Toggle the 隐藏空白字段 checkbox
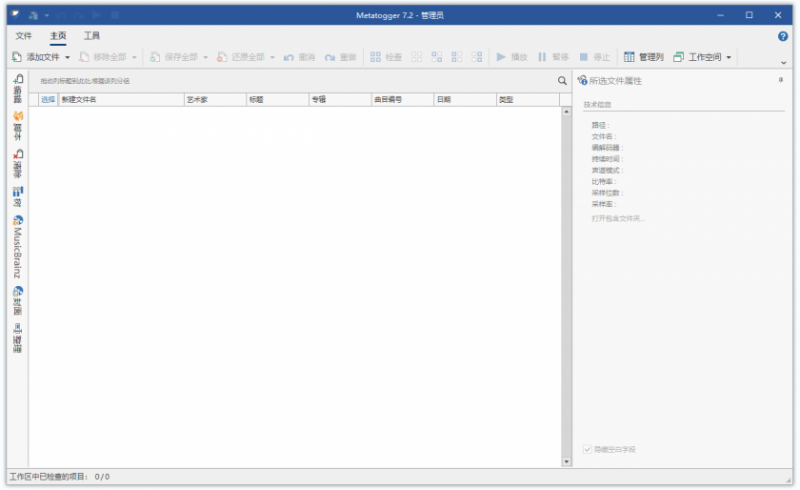 click(x=587, y=449)
